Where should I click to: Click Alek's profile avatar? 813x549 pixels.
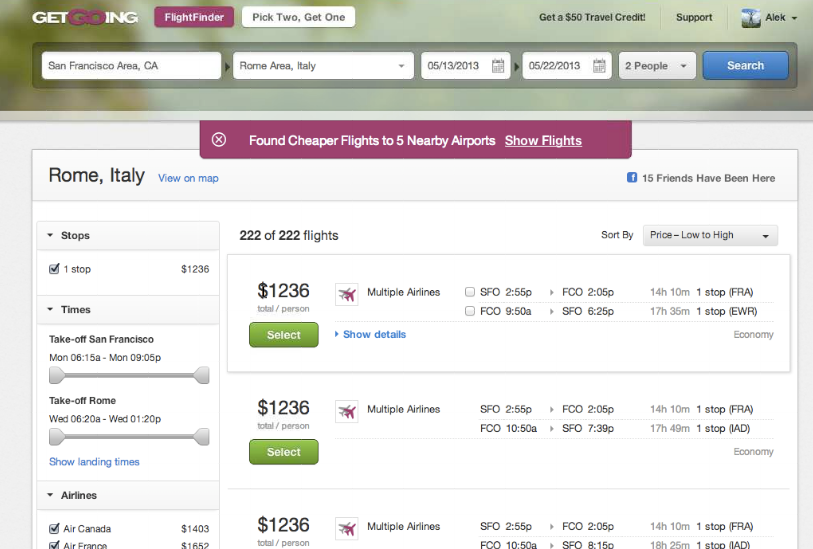(751, 18)
